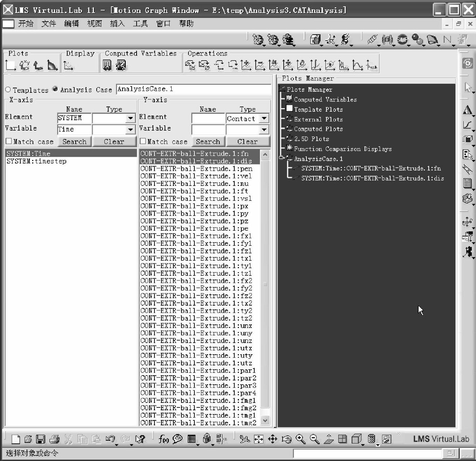Click the last Operations toolbar icon
476x461 pixels.
(372, 65)
